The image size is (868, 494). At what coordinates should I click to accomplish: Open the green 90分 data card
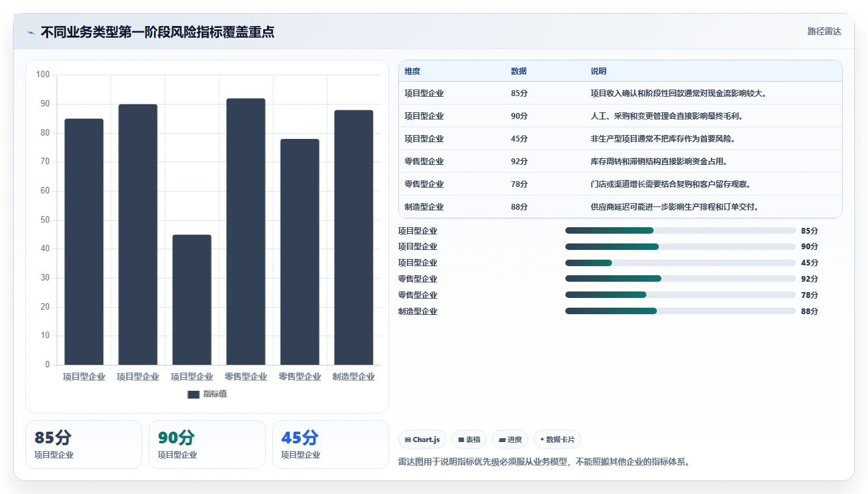[207, 444]
